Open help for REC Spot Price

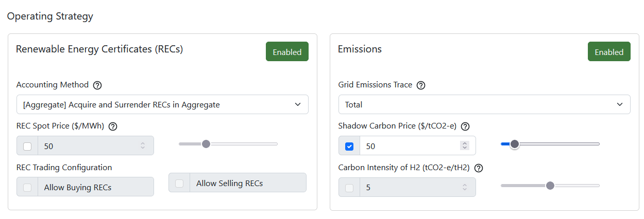click(x=113, y=126)
